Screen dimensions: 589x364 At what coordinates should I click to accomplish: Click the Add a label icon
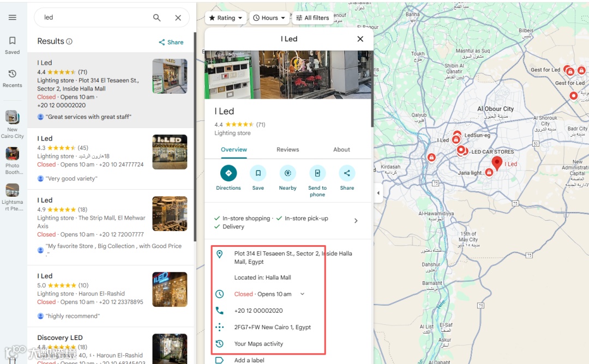[x=220, y=360]
